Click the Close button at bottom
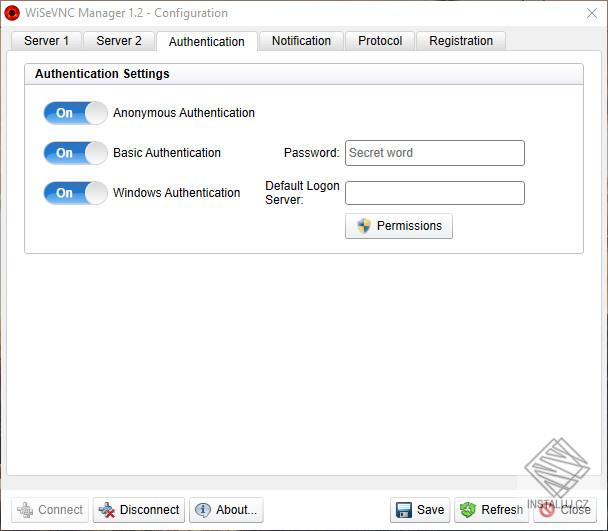Screen dimensions: 608x531 [x=565, y=510]
